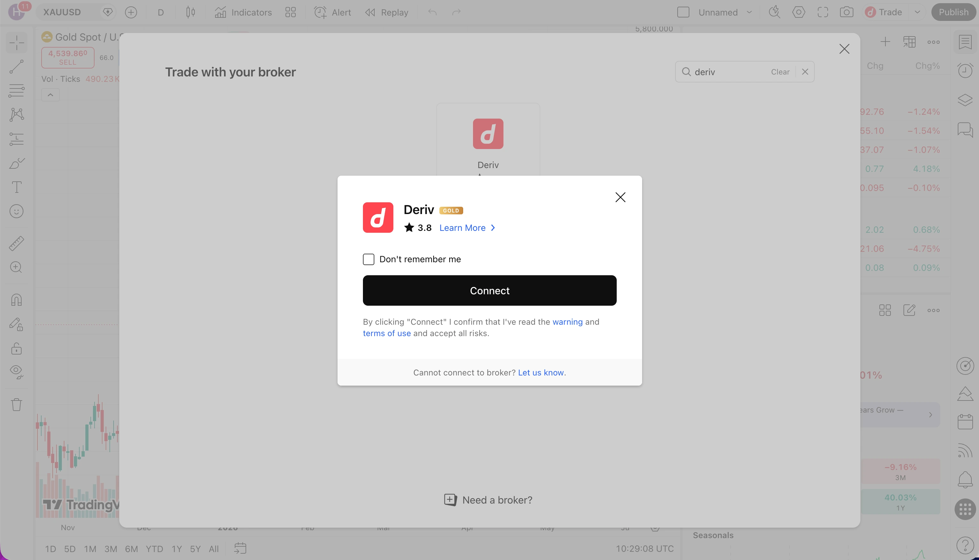Click the black Connect button
The image size is (979, 560).
pos(489,290)
